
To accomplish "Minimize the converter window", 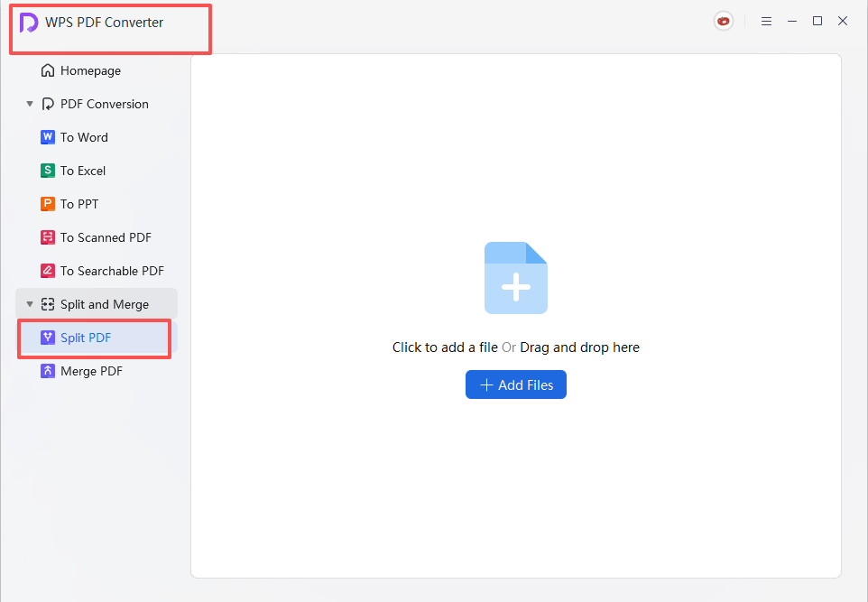I will 792,21.
